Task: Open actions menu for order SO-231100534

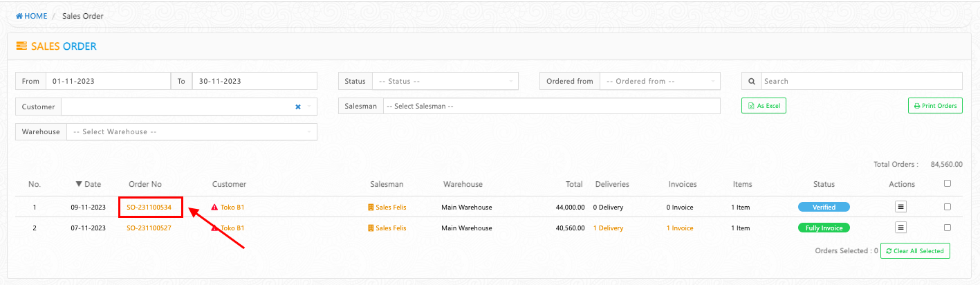Action: (x=900, y=207)
